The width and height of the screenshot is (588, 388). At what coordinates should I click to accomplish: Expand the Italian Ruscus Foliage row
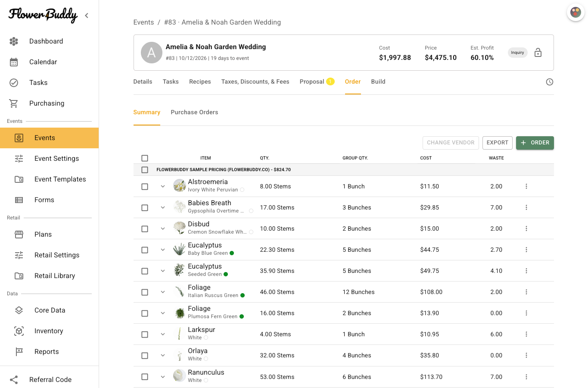tap(163, 292)
